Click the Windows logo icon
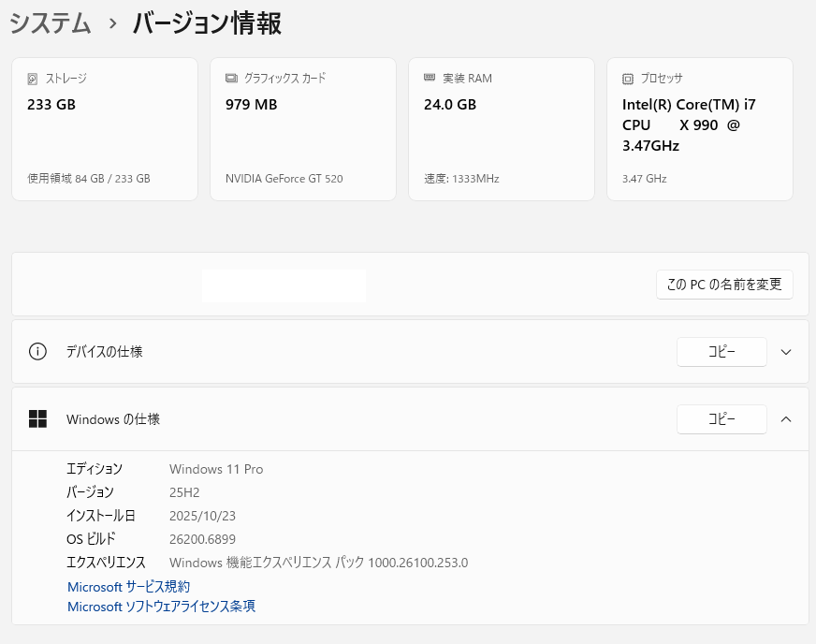The height and width of the screenshot is (644, 816). coord(37,419)
